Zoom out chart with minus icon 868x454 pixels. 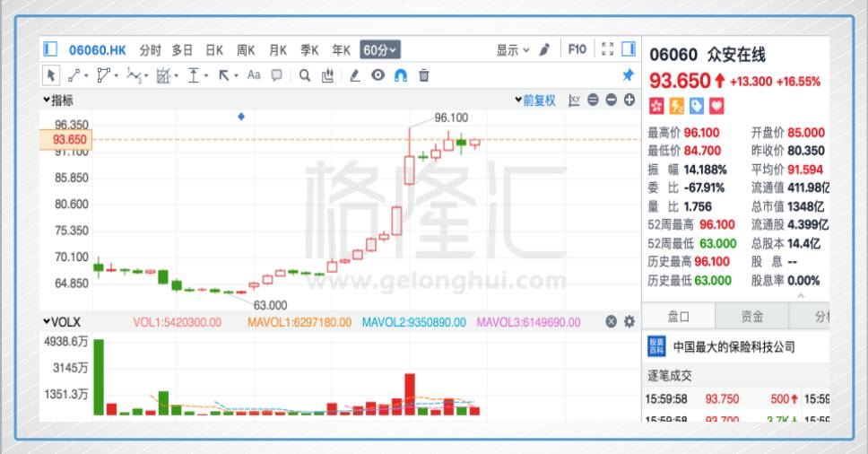(612, 100)
